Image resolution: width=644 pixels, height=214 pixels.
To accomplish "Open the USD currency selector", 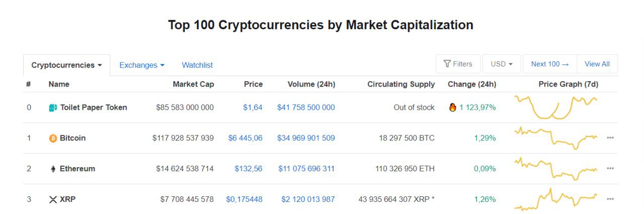I will click(502, 64).
